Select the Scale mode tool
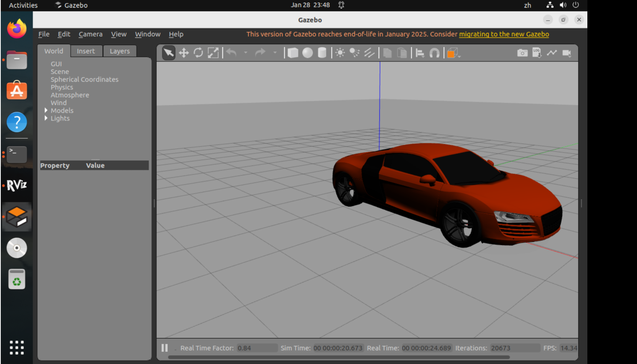The height and width of the screenshot is (364, 637). (213, 53)
